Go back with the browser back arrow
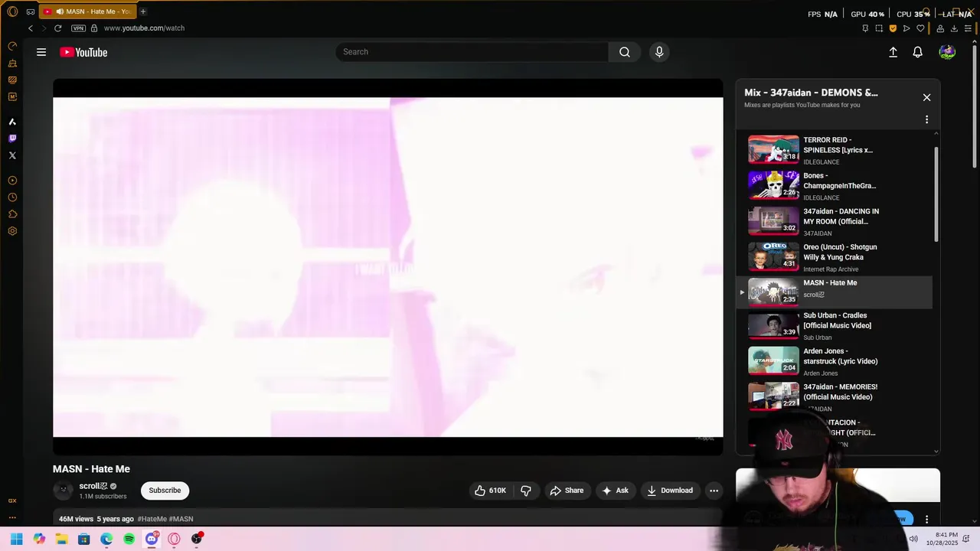 coord(30,28)
